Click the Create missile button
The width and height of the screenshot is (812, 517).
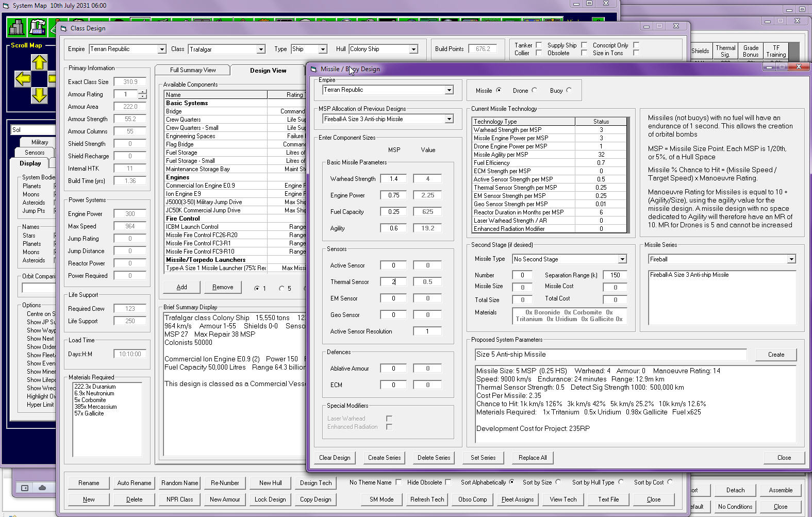(776, 355)
